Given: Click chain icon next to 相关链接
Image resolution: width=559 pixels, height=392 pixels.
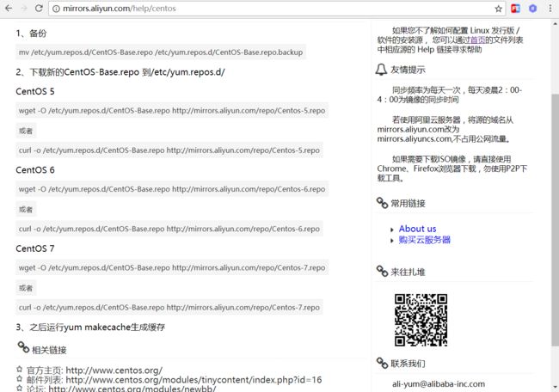Looking at the screenshot, I should 23,347.
